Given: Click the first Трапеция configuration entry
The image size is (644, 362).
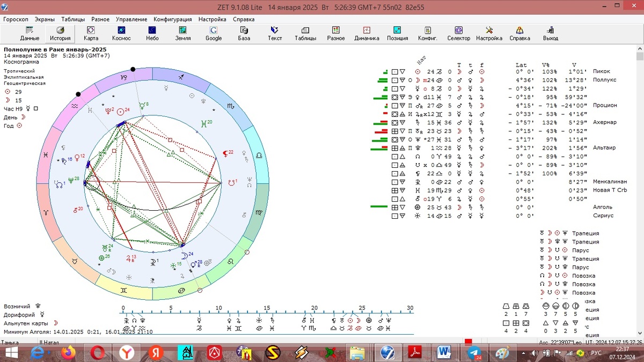Looking at the screenshot, I should (x=586, y=233).
